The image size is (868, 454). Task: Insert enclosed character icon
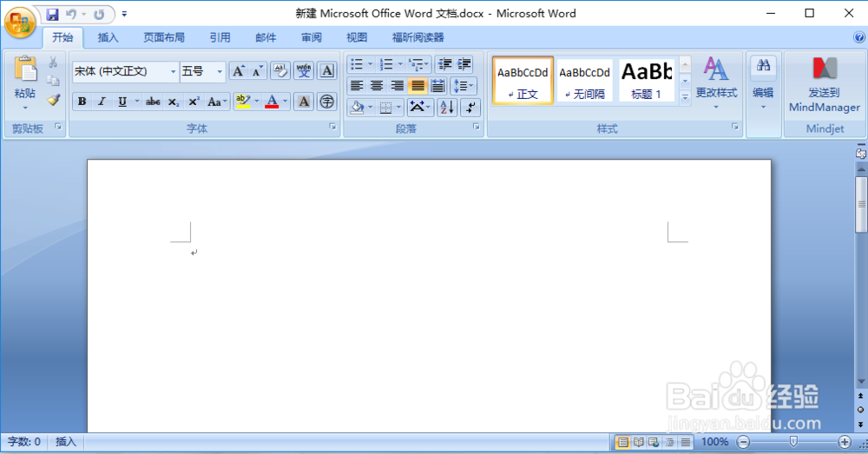pos(327,102)
